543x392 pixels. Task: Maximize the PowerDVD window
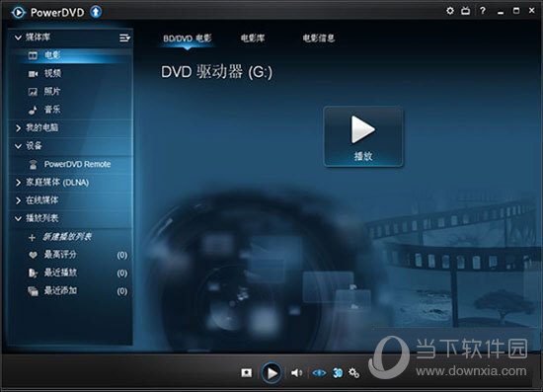tap(516, 11)
